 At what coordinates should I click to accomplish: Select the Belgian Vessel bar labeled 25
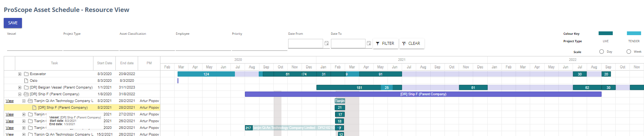click(387, 87)
